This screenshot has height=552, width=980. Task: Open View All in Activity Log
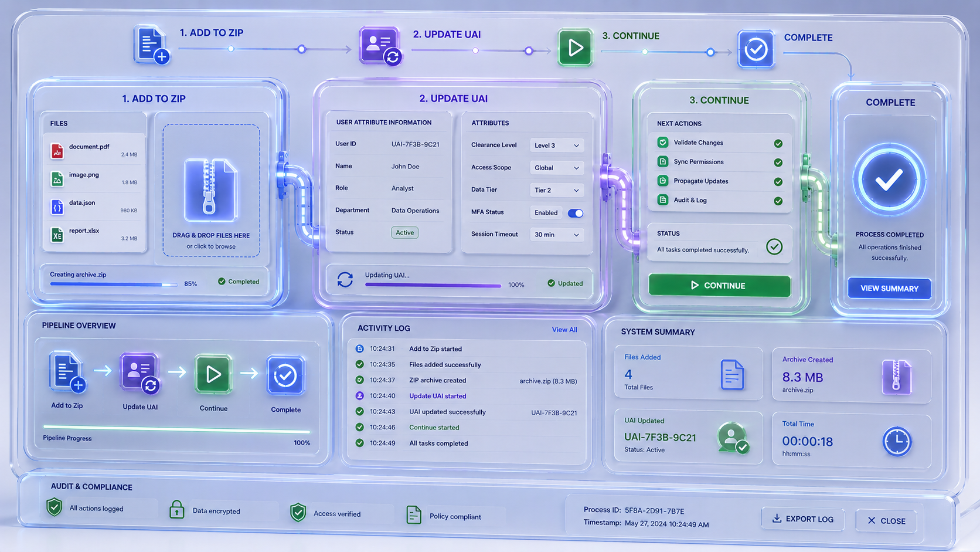564,330
